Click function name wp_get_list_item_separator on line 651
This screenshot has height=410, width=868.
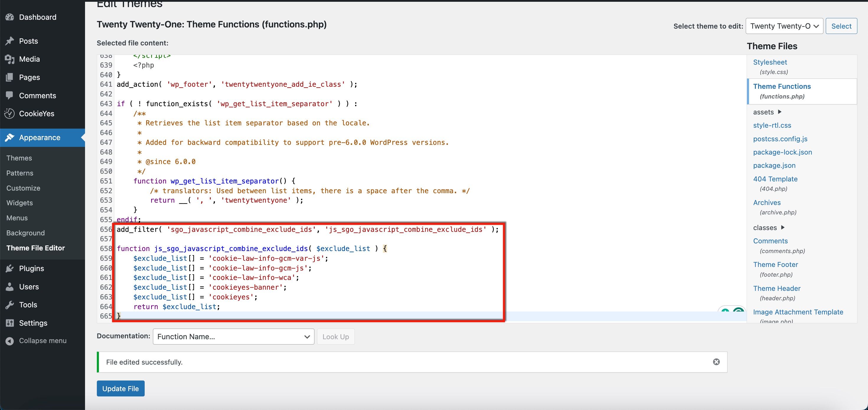[225, 181]
